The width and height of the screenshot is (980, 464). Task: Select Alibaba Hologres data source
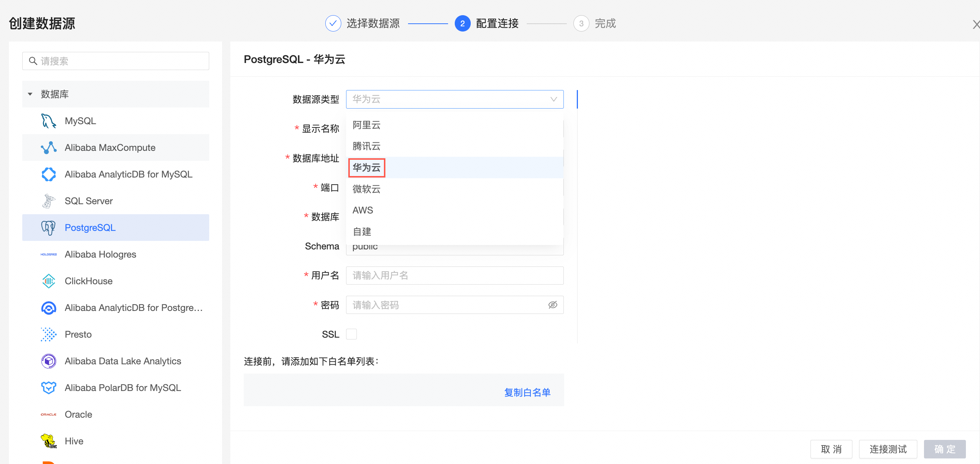[116, 254]
